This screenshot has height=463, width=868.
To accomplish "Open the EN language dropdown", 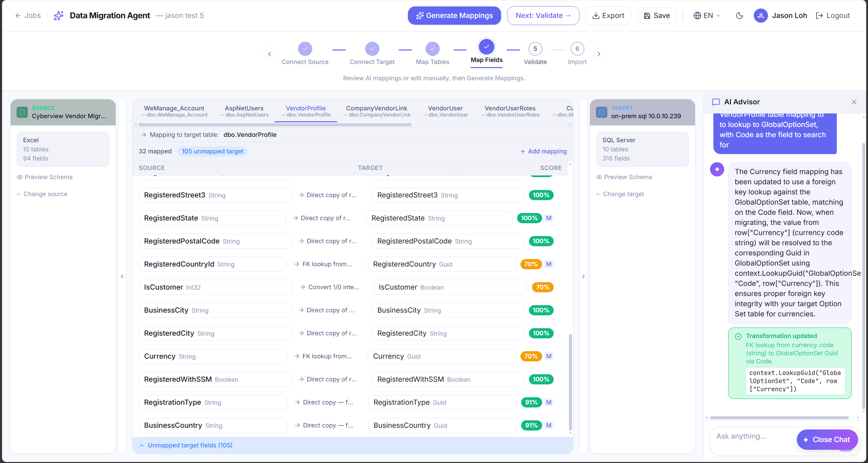I will [x=707, y=16].
